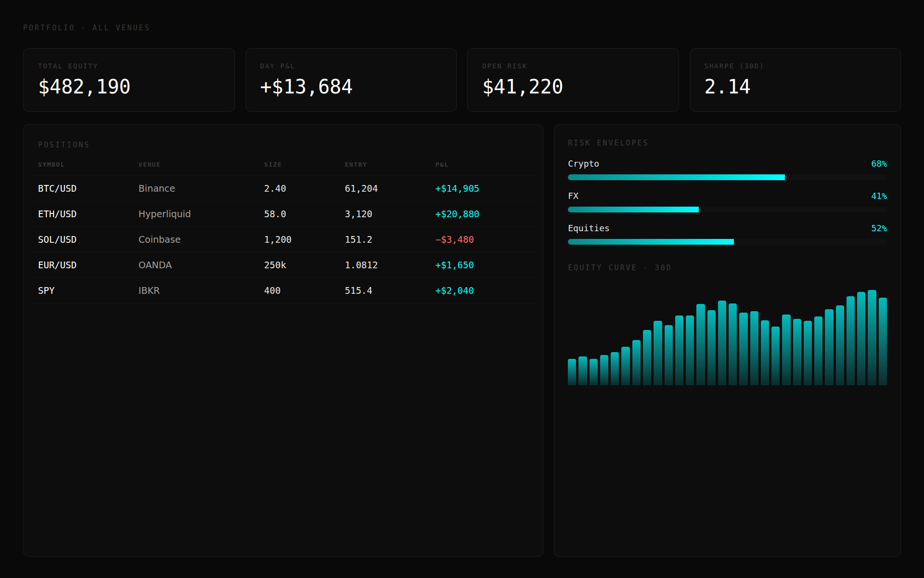Click the Risk Envelopes panel title
The height and width of the screenshot is (578, 924).
point(608,143)
